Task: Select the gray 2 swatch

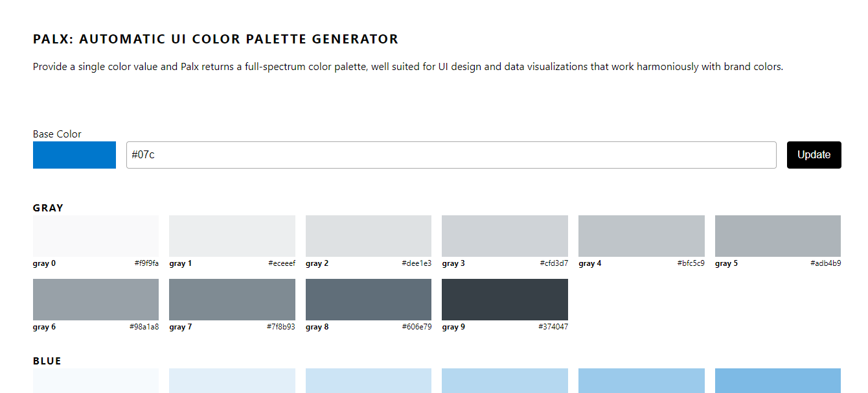Action: tap(368, 235)
